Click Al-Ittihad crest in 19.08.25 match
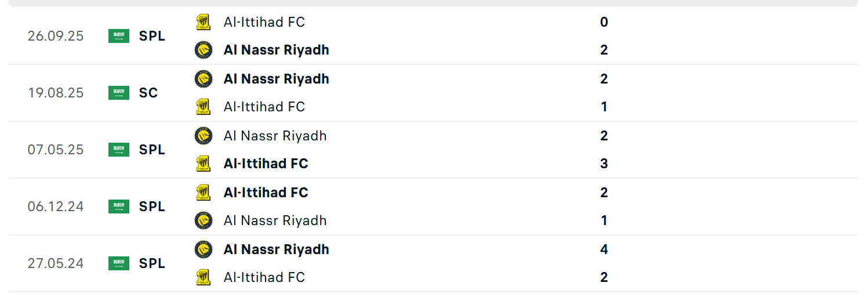 tap(203, 107)
